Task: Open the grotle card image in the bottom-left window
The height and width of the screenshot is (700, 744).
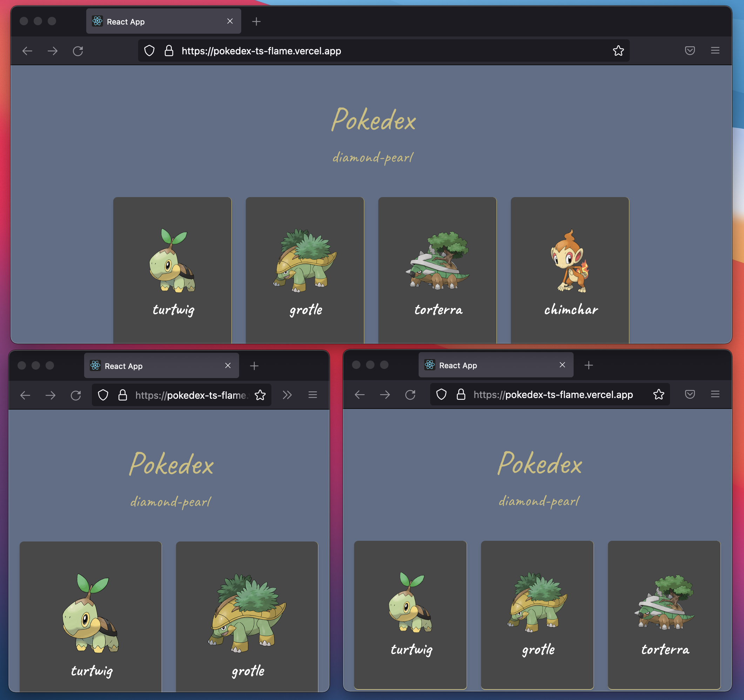Action: [x=247, y=613]
